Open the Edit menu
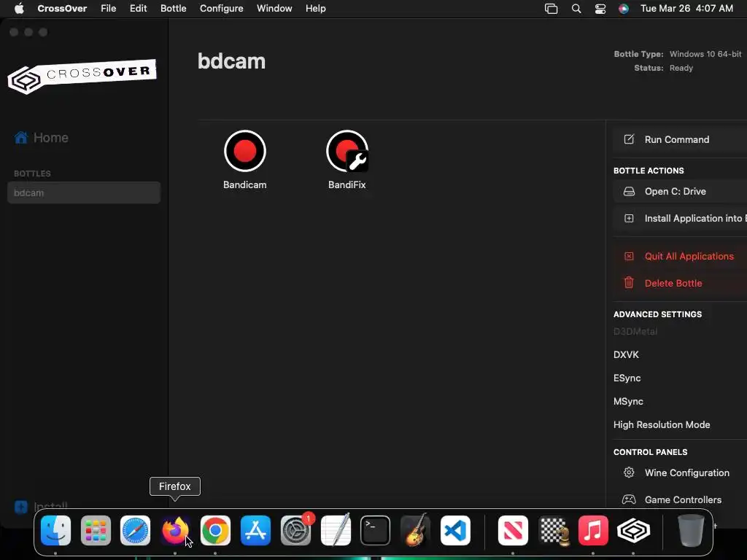The image size is (747, 560). (x=138, y=9)
